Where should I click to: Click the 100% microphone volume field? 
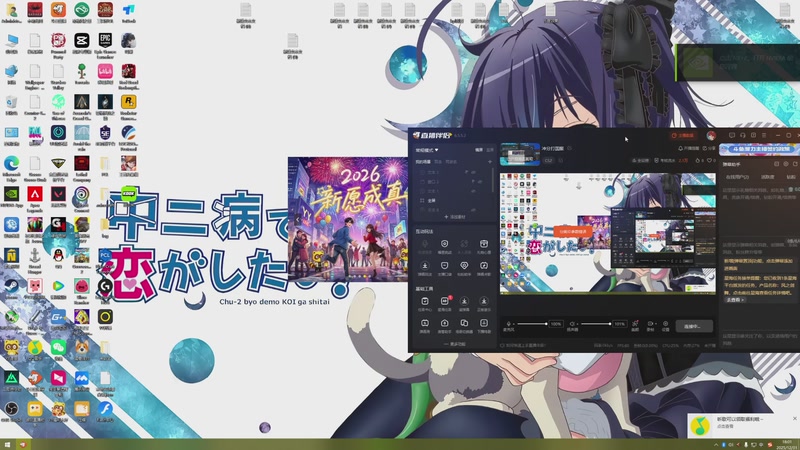[x=556, y=324]
